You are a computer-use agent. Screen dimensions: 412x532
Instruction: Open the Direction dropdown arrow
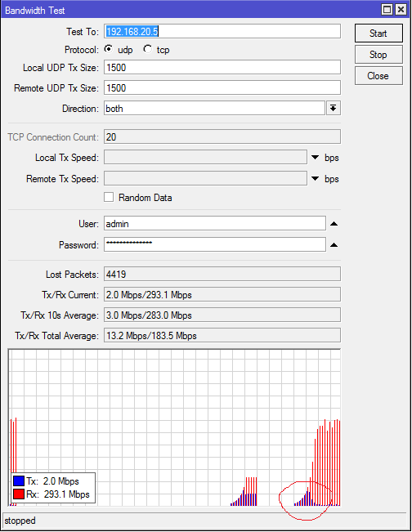[334, 108]
